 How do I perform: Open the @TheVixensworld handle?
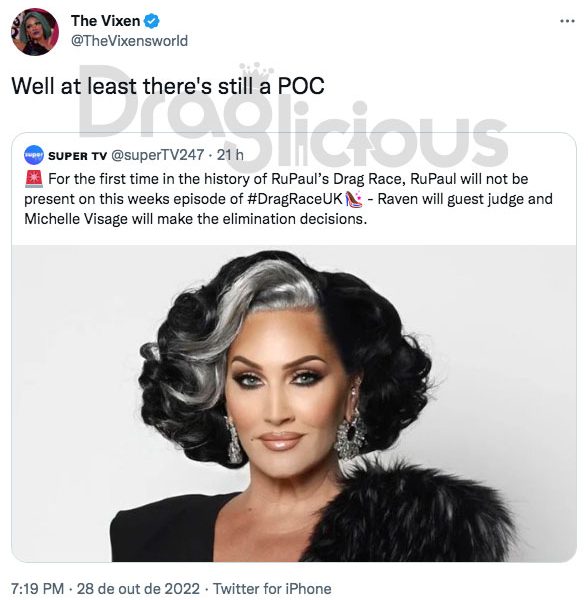click(x=129, y=41)
